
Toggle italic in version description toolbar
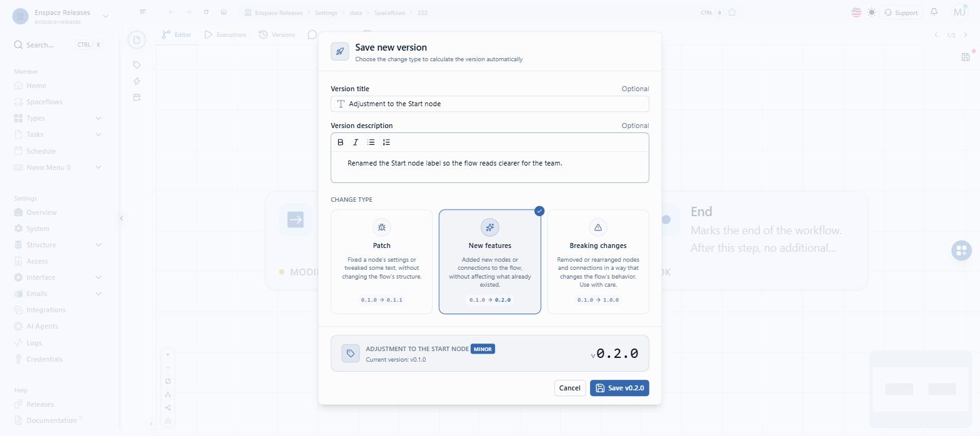click(x=356, y=142)
